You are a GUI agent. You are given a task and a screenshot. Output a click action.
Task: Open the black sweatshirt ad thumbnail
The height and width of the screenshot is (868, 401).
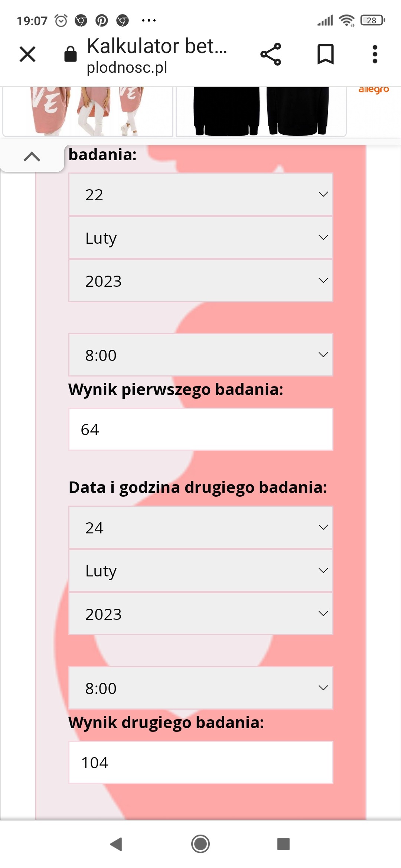(261, 111)
